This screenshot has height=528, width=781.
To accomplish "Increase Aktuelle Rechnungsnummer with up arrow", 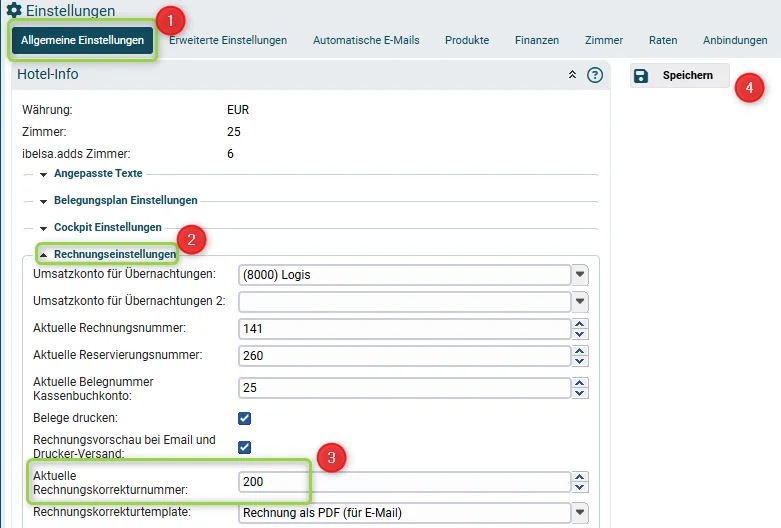I will point(579,324).
